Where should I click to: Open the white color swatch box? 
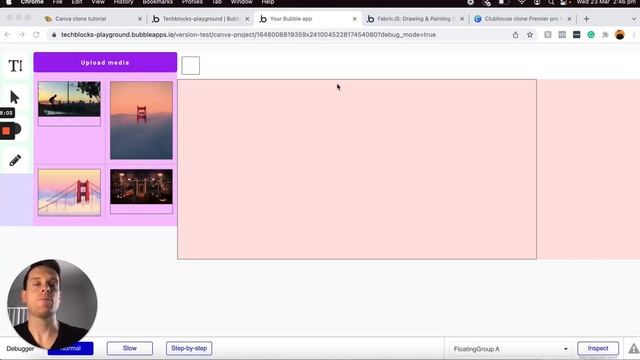click(191, 65)
